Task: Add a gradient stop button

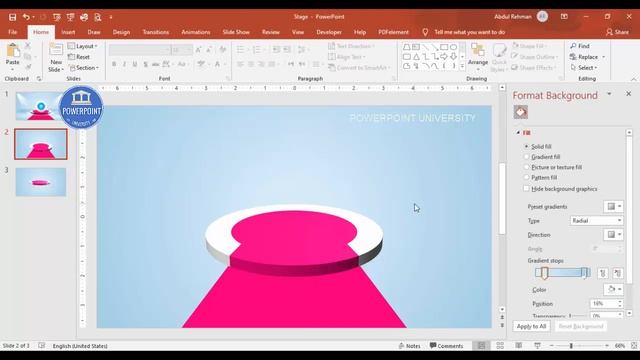Action: click(603, 273)
